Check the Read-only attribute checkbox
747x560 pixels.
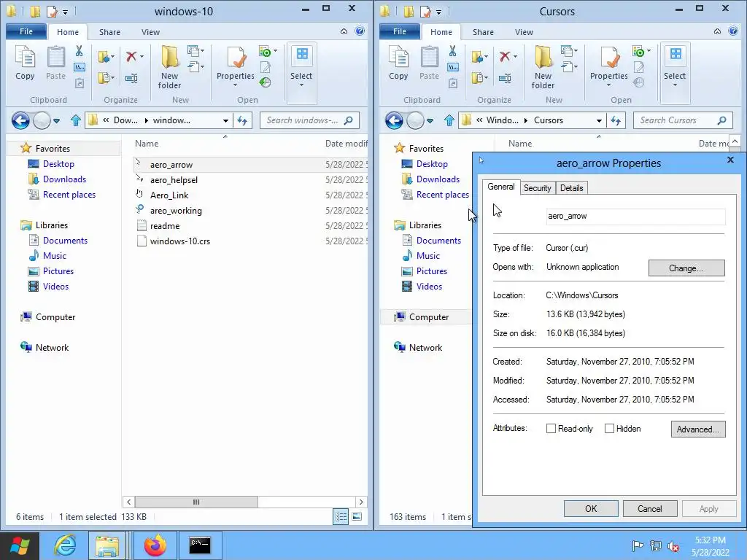tap(551, 429)
